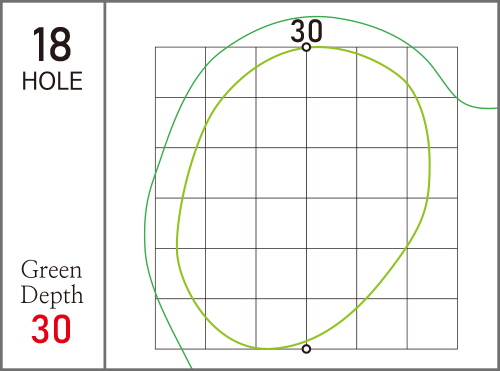This screenshot has height=371, width=500.
Task: Click the bottom circle marker on green
Action: (306, 349)
